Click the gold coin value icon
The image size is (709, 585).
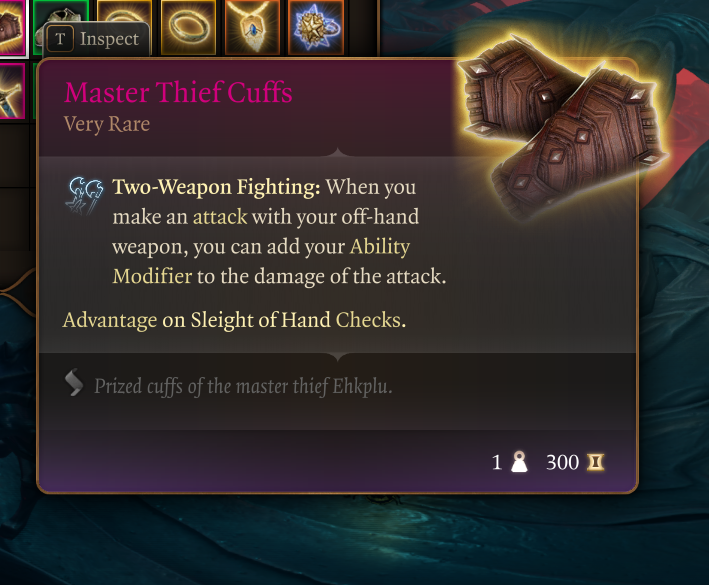[596, 462]
